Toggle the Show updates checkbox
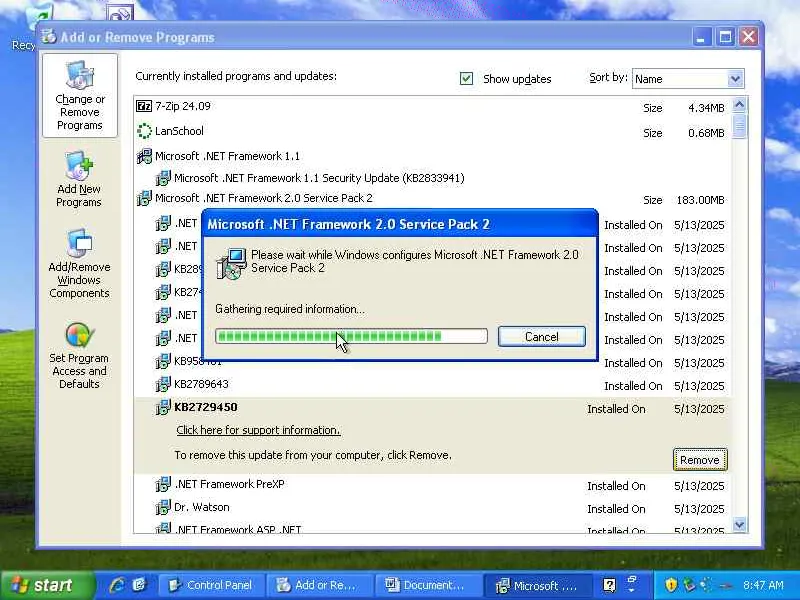 coord(466,79)
